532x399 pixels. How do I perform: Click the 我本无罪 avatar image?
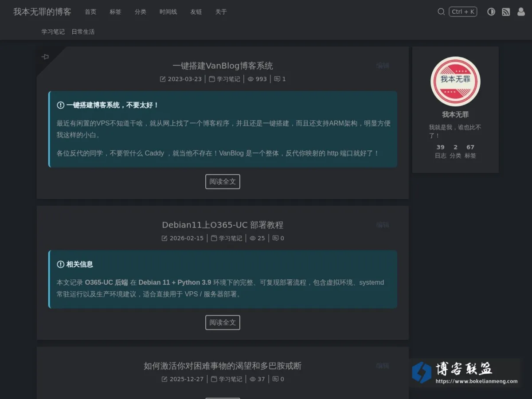click(x=455, y=81)
